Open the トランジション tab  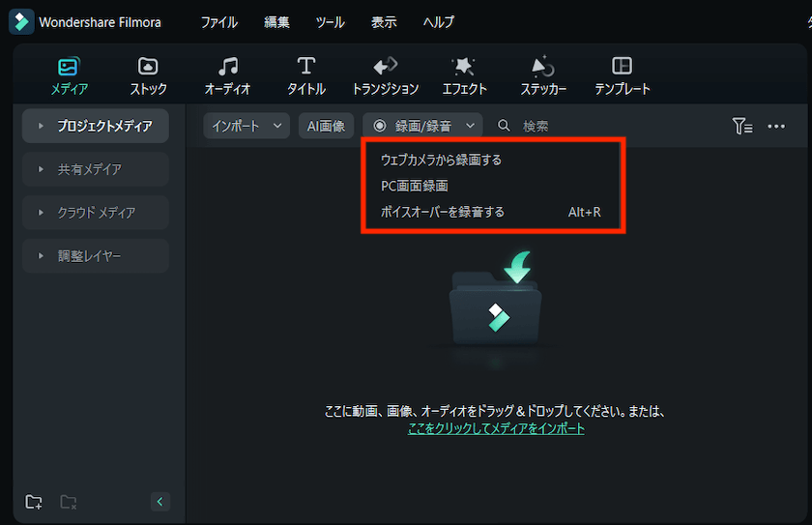(x=386, y=76)
